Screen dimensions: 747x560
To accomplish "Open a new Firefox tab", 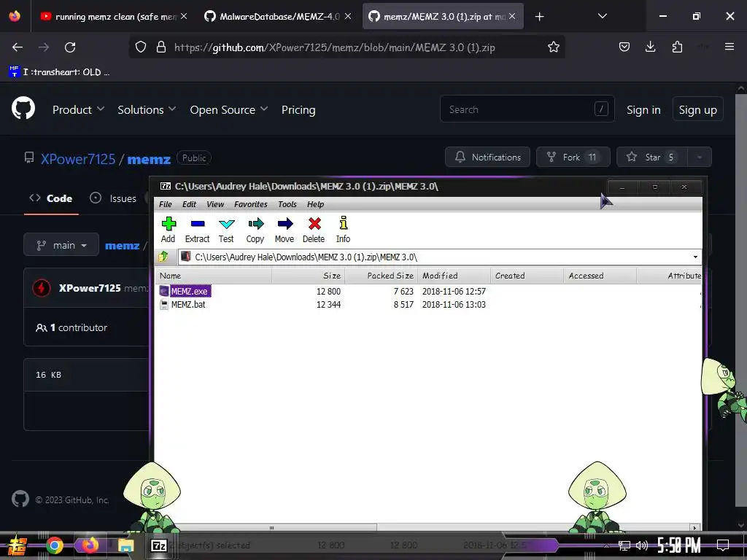I will pyautogui.click(x=539, y=17).
